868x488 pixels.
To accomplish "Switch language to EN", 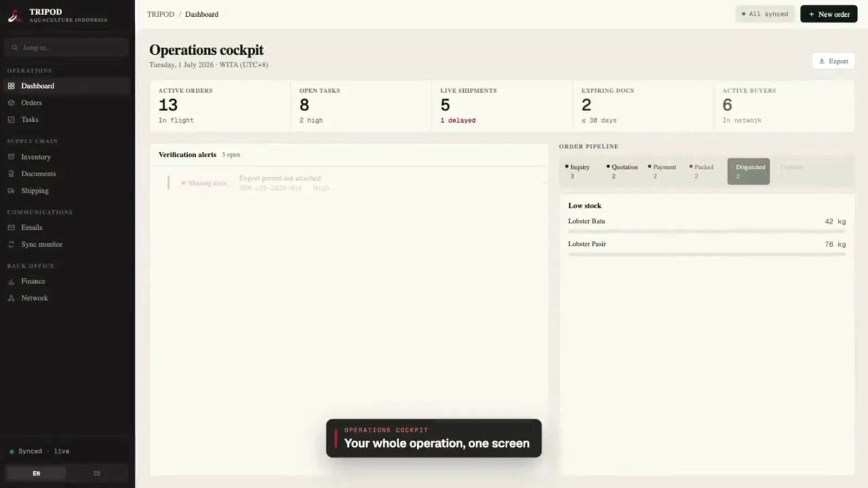I will tap(36, 473).
